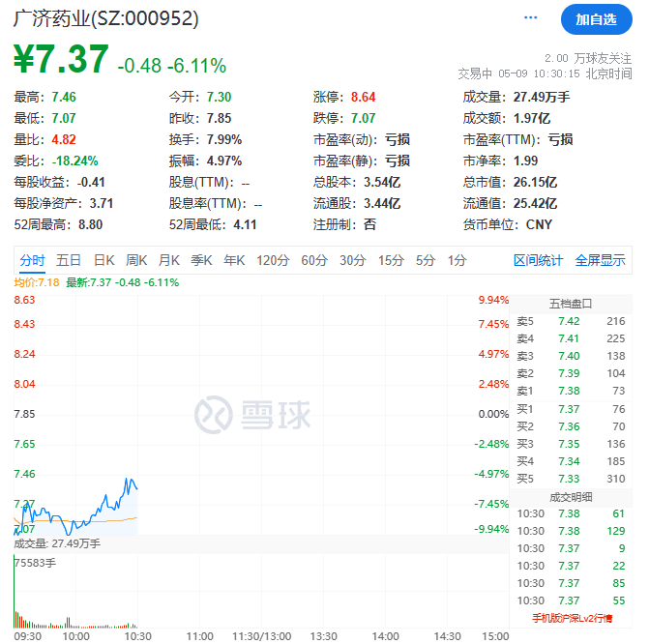Screen dimensions: 649x644
Task: Click the 委比 value -18.24%
Action: (74, 161)
